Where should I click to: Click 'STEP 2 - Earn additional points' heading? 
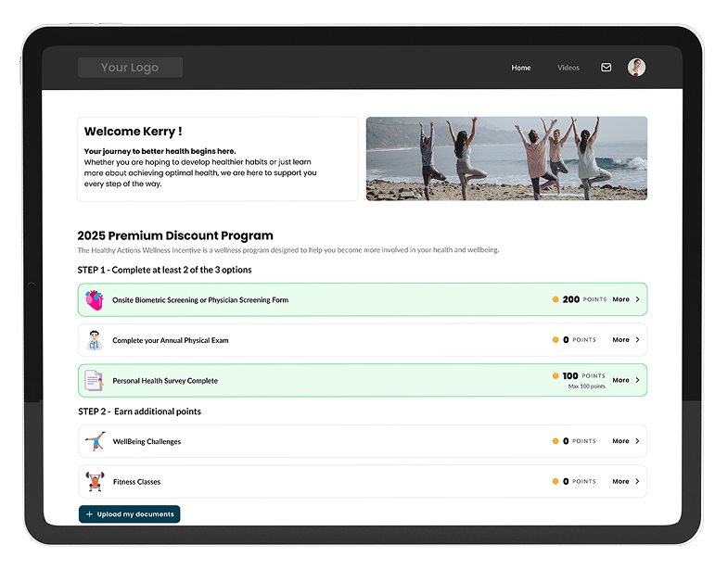139,412
